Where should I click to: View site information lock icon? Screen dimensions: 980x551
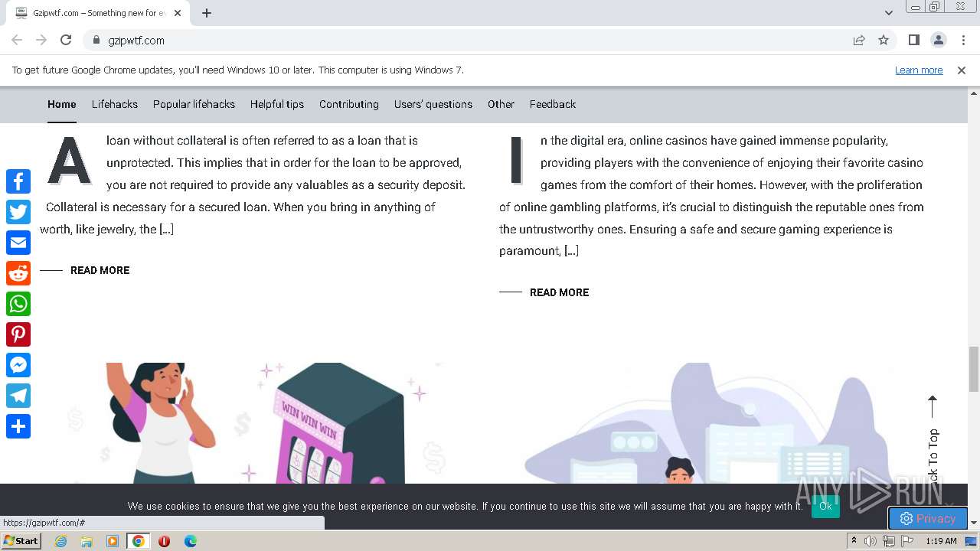click(96, 40)
